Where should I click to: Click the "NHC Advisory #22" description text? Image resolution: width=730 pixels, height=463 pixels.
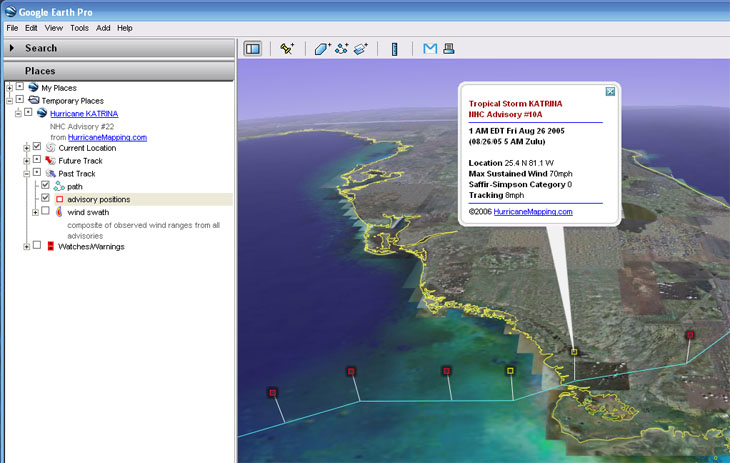coord(82,126)
